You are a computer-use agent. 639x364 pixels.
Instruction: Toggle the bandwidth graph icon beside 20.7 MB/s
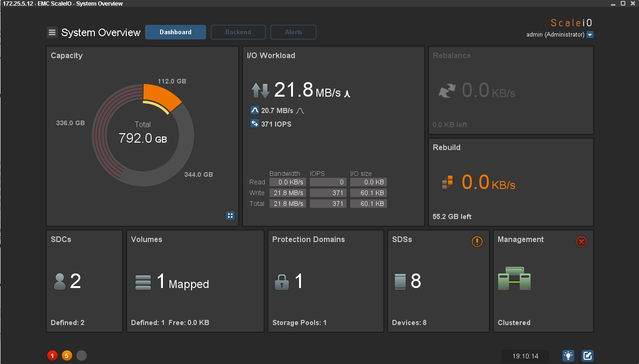pyautogui.click(x=255, y=111)
